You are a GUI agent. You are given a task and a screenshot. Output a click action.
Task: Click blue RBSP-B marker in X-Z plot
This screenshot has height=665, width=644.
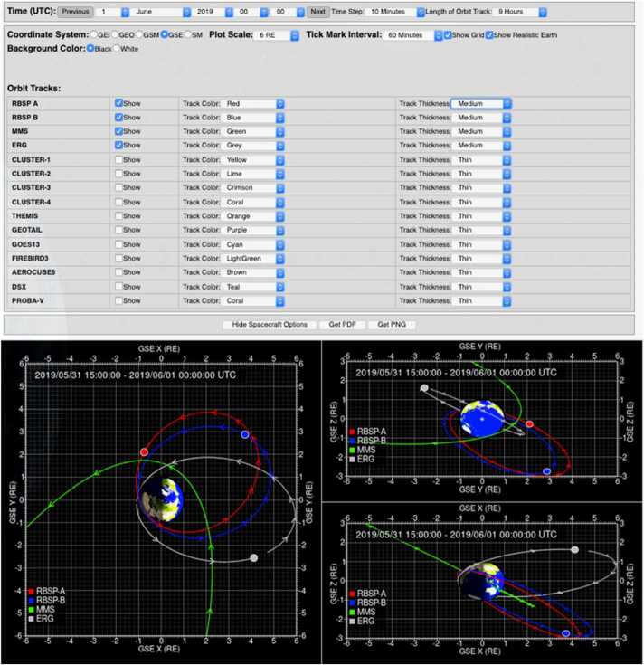click(x=565, y=633)
